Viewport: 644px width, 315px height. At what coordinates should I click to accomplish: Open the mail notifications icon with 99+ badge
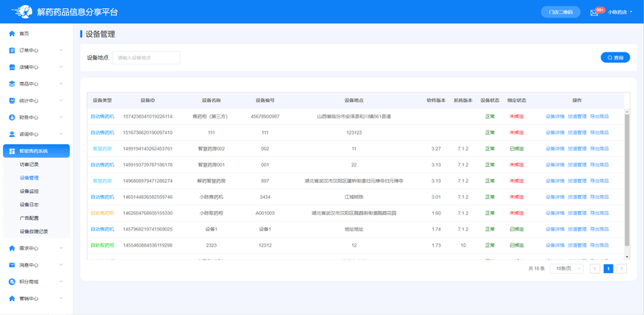click(594, 12)
